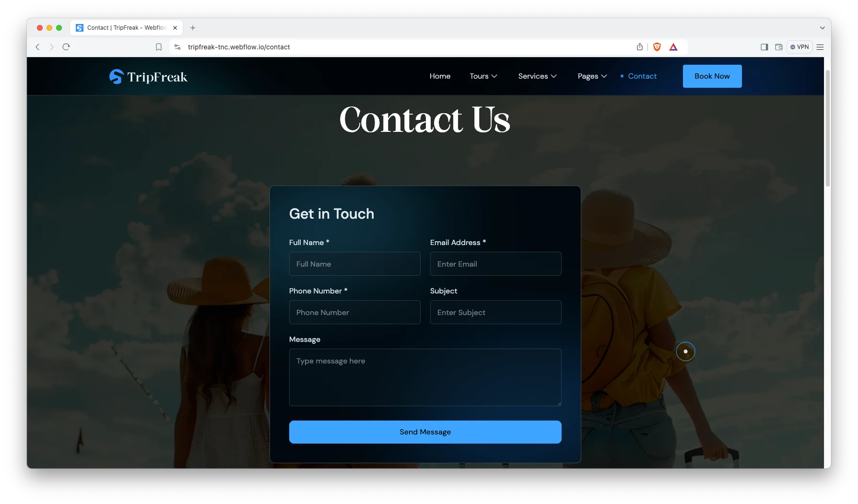Image resolution: width=858 pixels, height=504 pixels.
Task: Reload the page
Action: (x=66, y=47)
